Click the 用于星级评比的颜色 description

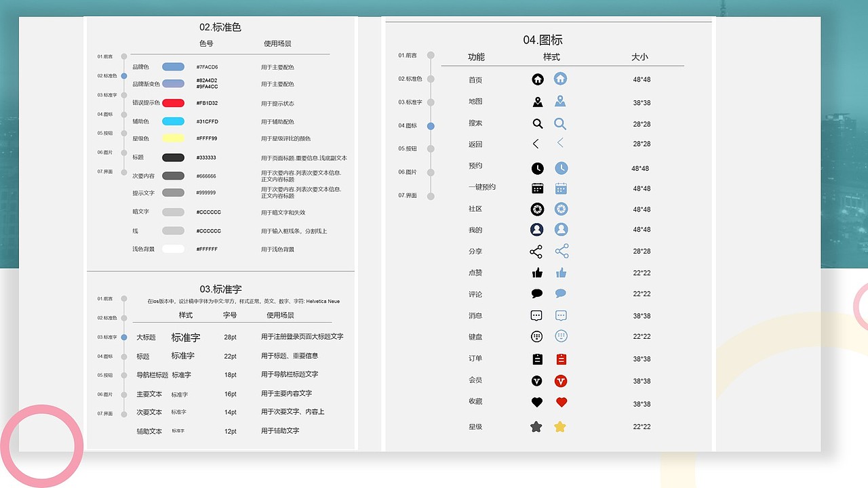tap(285, 139)
